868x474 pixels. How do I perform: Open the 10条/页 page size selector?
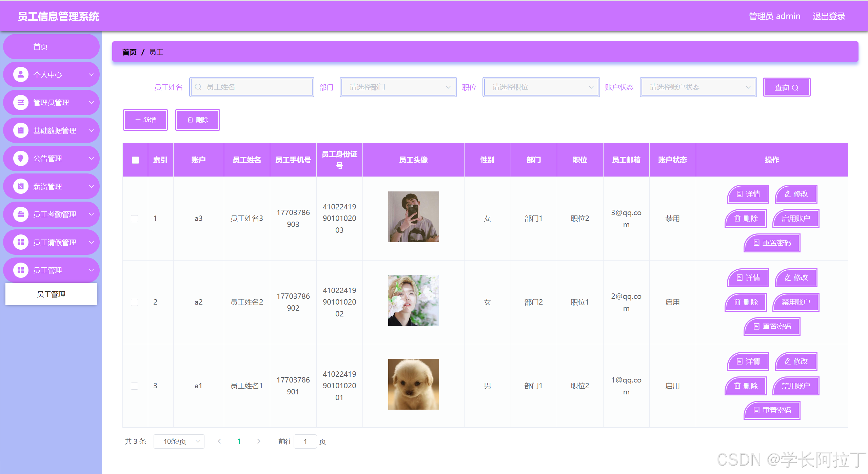tap(179, 441)
